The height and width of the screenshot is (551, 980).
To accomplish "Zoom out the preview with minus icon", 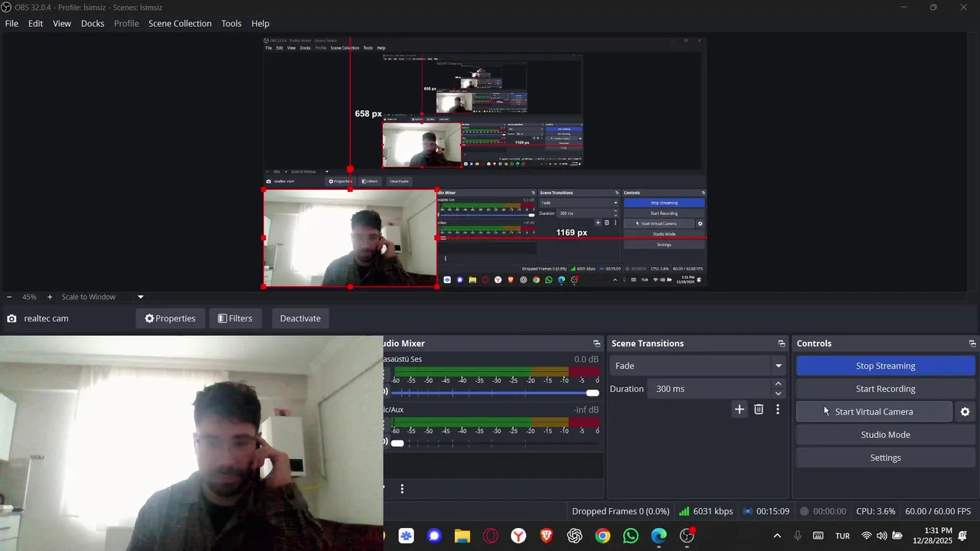I will [9, 297].
